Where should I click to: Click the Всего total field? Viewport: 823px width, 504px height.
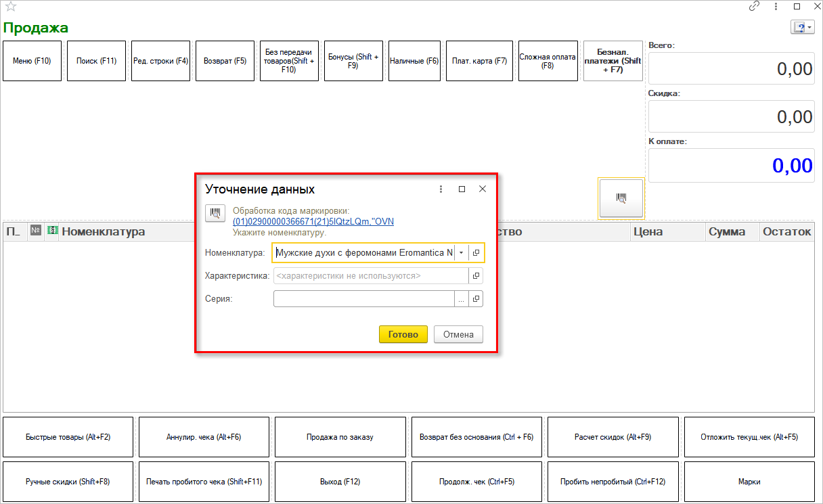click(732, 68)
